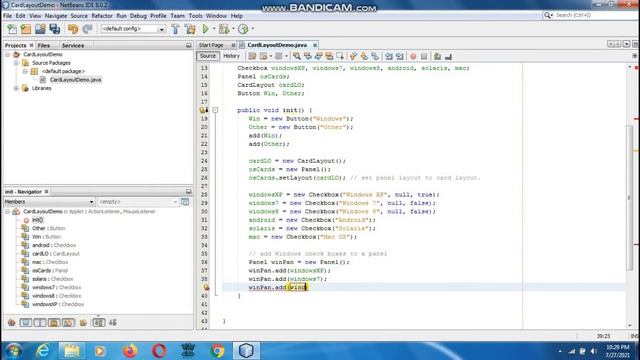Toggle Sort by Source in the Navigator
Image resolution: width=640 pixels, height=360 pixels.
(x=113, y=323)
